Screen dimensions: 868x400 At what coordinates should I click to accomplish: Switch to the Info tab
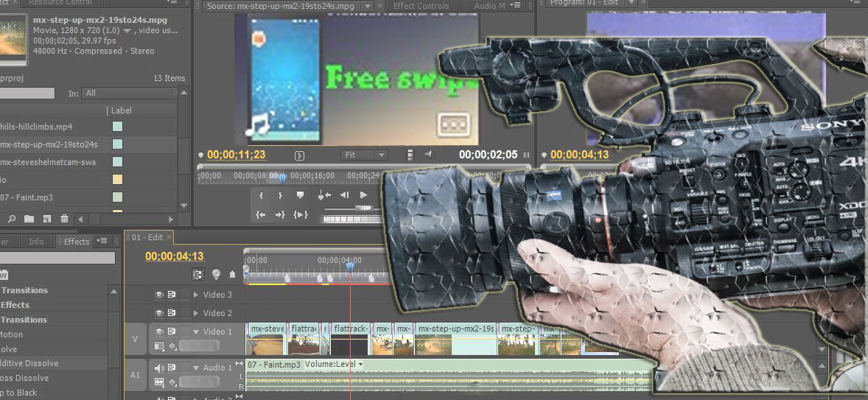tap(37, 242)
